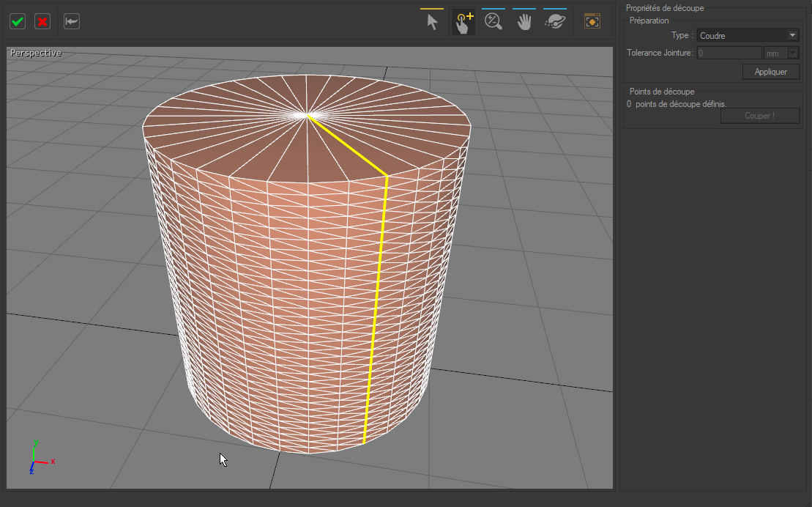Choose the pan hand tool
The width and height of the screenshot is (812, 507).
(x=524, y=22)
